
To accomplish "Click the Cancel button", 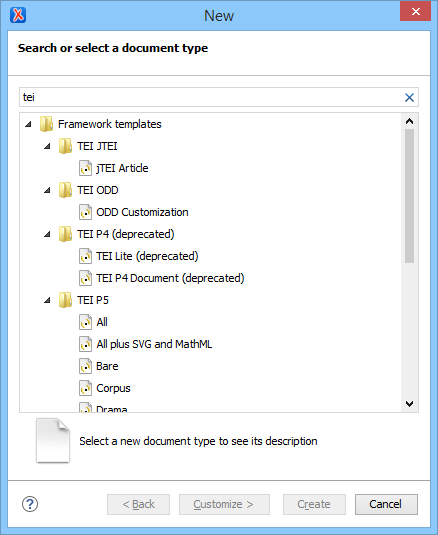I will point(386,504).
